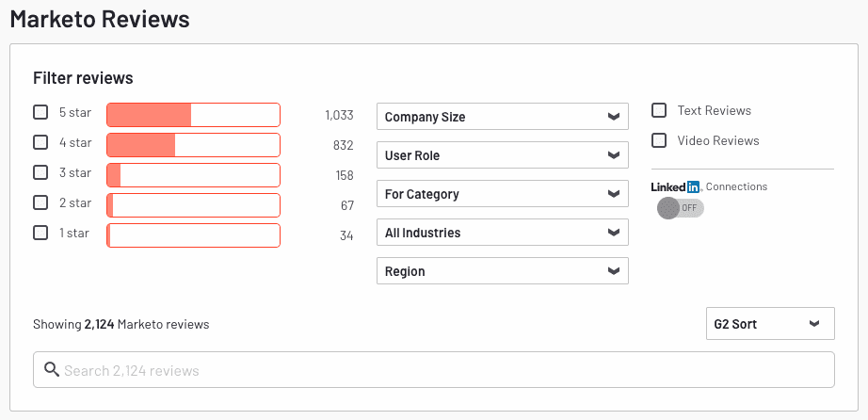Expand the For Category dropdown
The width and height of the screenshot is (868, 420).
(503, 194)
